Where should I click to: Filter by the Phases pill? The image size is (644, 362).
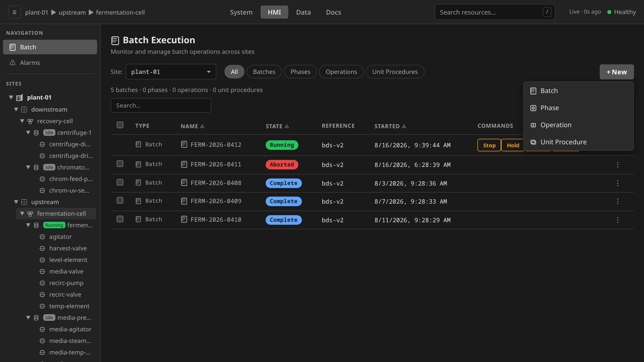[300, 72]
